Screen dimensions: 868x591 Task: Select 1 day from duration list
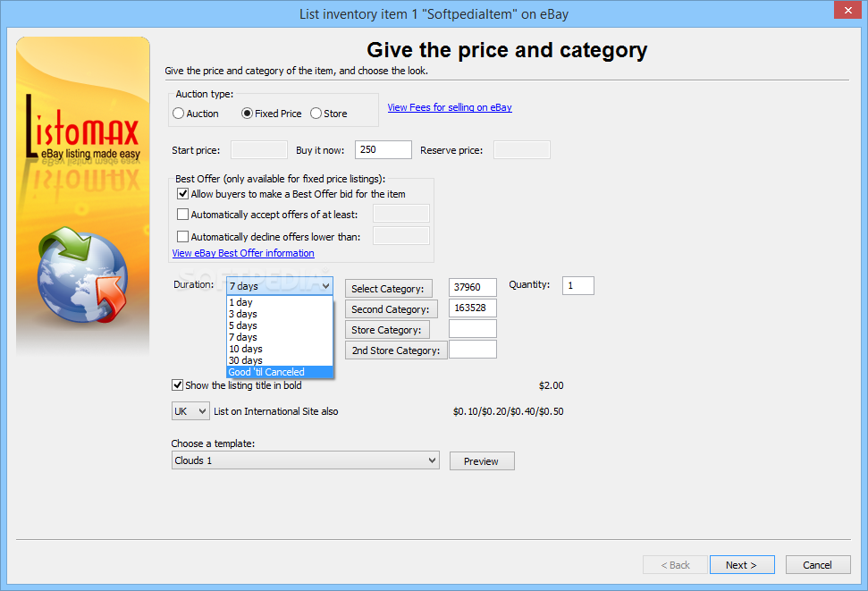pyautogui.click(x=280, y=302)
